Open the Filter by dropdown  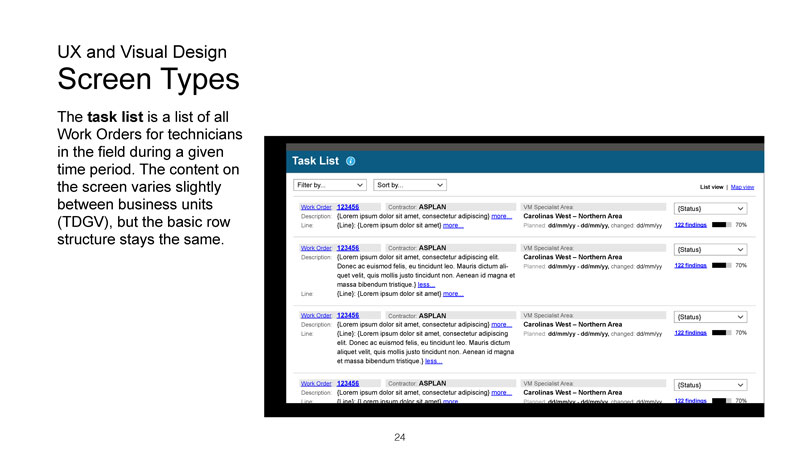(x=329, y=185)
